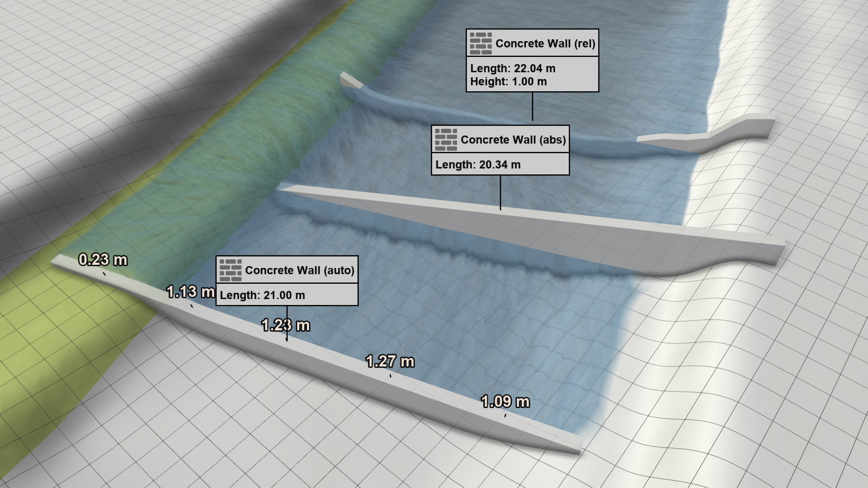This screenshot has width=868, height=488.
Task: Click the 1.27 m measurement label
Action: (x=390, y=361)
